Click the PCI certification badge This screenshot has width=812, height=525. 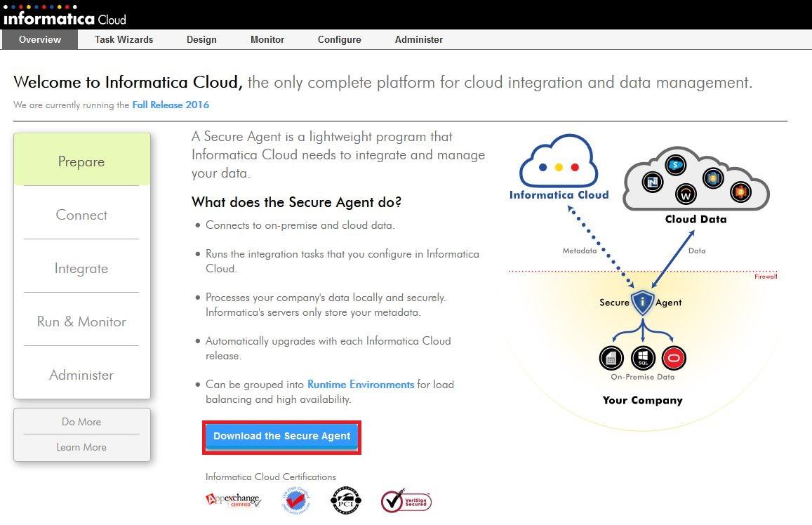(345, 500)
